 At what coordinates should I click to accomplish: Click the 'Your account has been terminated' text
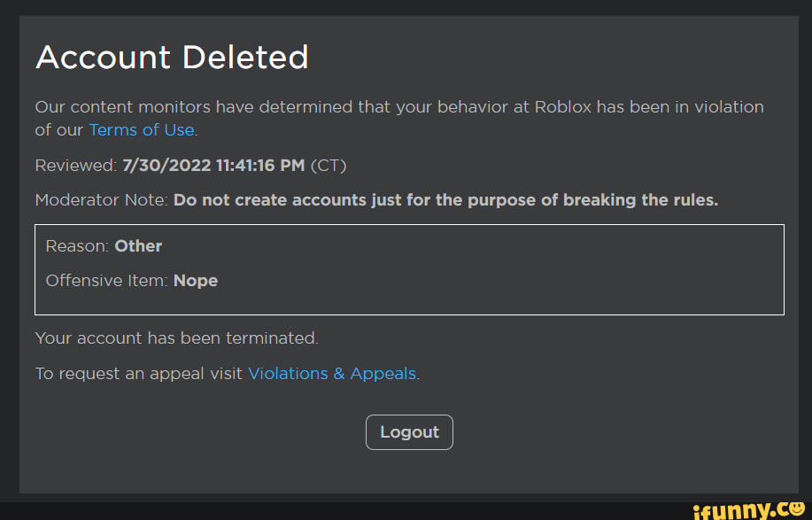click(x=176, y=338)
